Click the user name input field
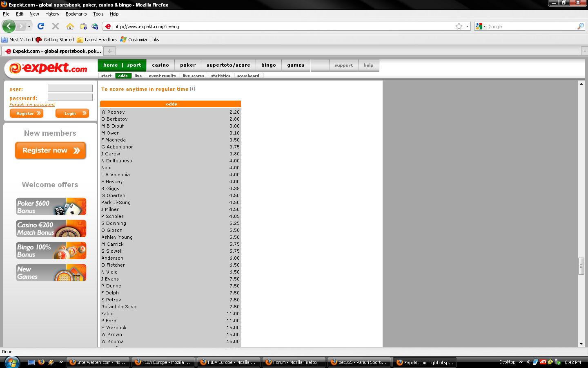The width and height of the screenshot is (588, 368). 70,88
